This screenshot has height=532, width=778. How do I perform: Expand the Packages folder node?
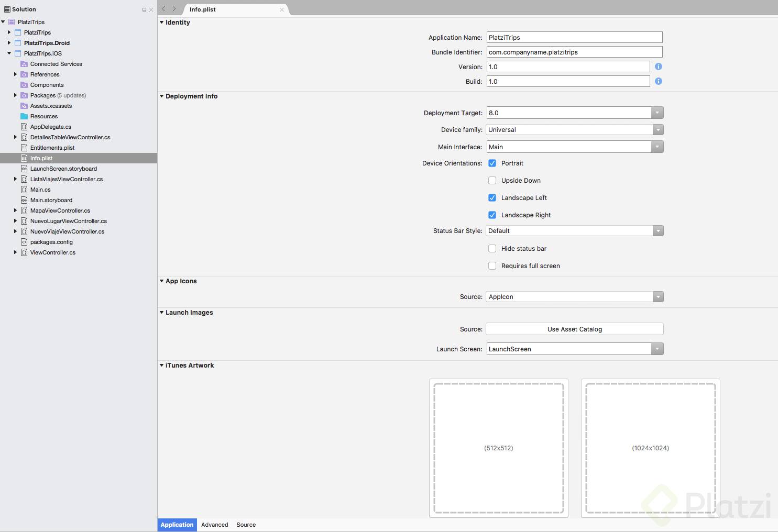pos(15,95)
